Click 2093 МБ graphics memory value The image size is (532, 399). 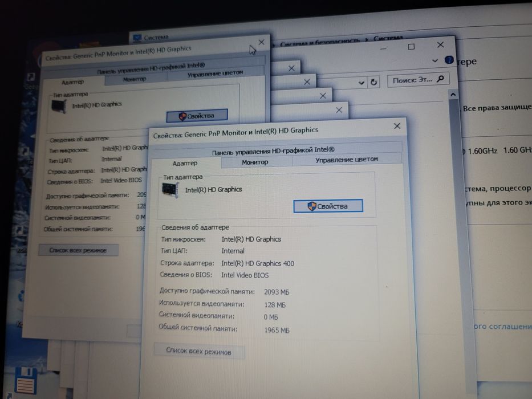(277, 292)
